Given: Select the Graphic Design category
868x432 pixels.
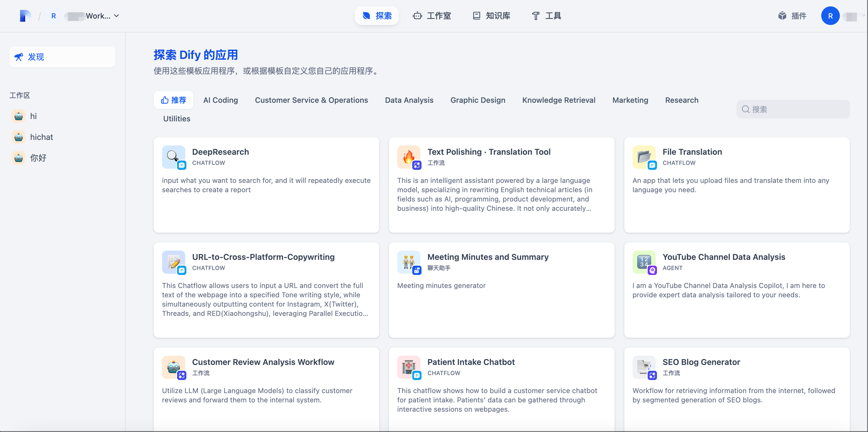Looking at the screenshot, I should (x=478, y=100).
